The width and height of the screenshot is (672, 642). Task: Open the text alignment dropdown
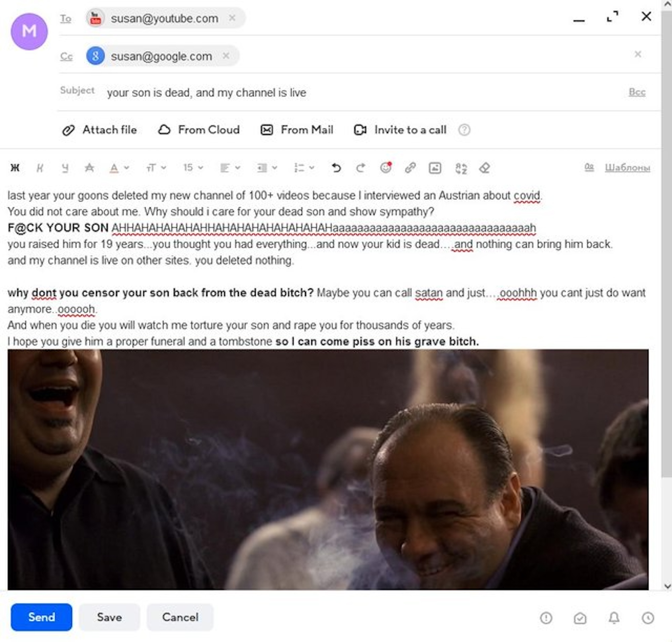coord(230,168)
